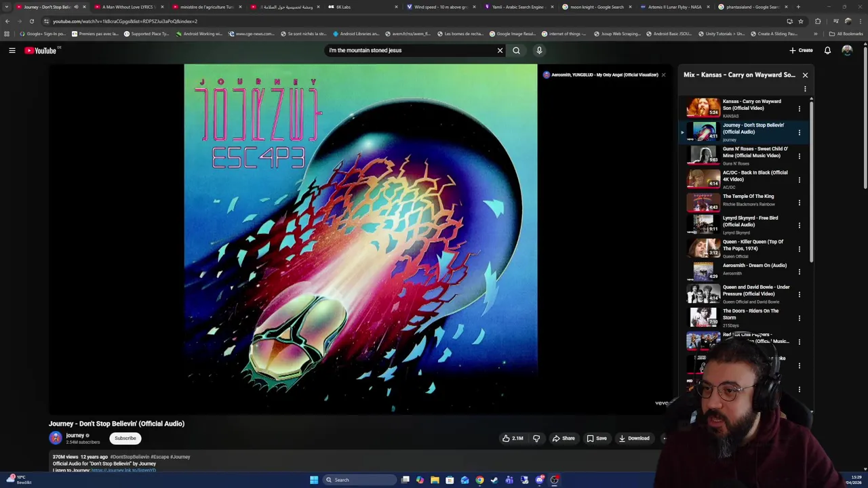Mute the Journey tab audio icon
The height and width of the screenshot is (488, 868).
coord(76,7)
